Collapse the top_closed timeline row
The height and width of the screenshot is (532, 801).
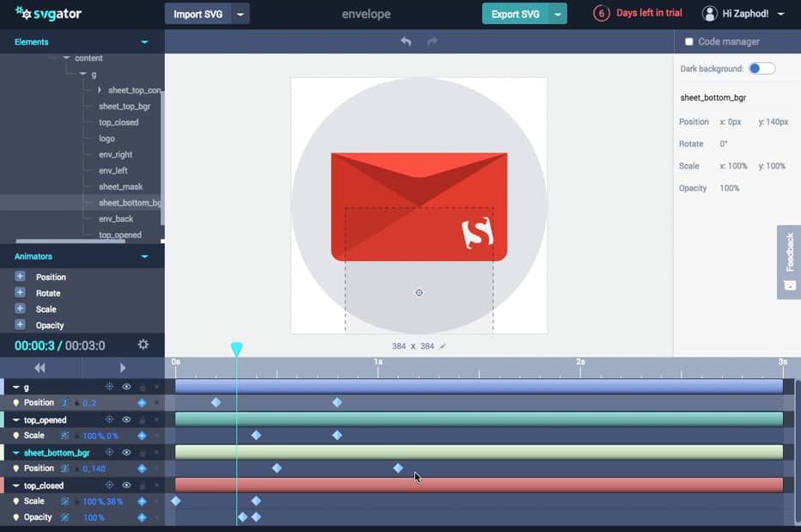tap(15, 485)
